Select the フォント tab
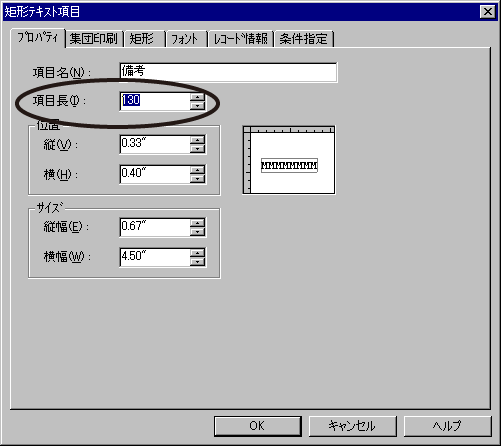The image size is (501, 446). (186, 39)
